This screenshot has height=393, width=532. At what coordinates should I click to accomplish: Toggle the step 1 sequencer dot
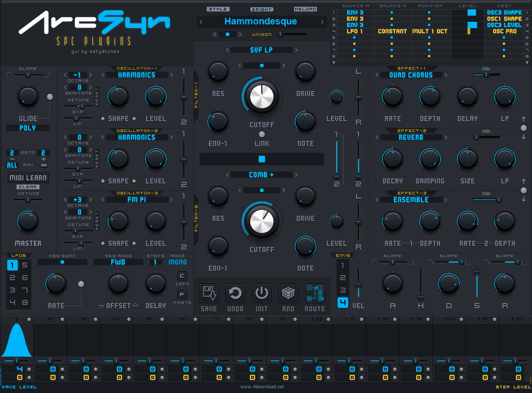click(29, 319)
